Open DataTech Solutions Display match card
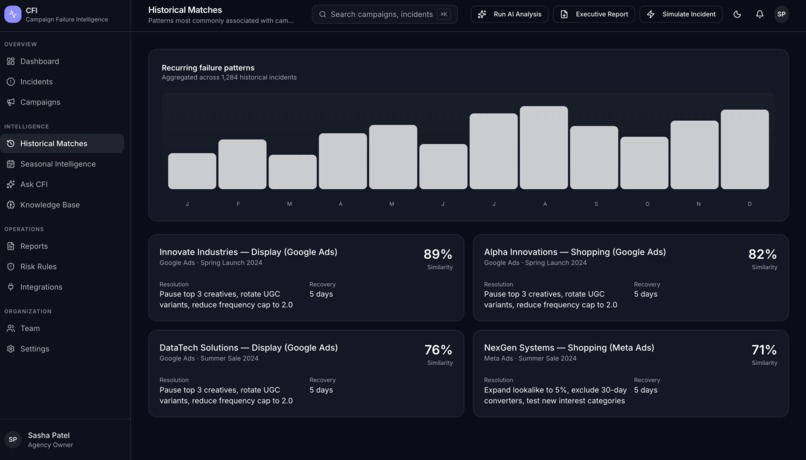Screen dimensions: 806x460 [306, 374]
